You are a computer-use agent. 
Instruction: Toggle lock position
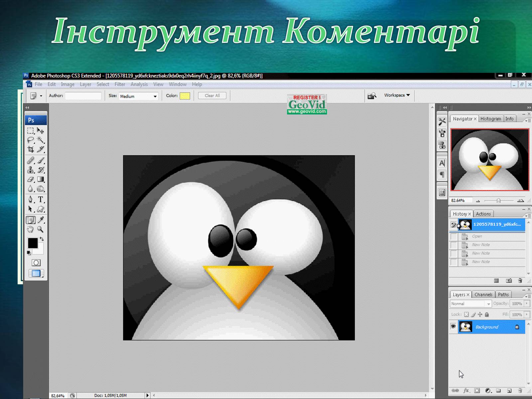click(480, 314)
